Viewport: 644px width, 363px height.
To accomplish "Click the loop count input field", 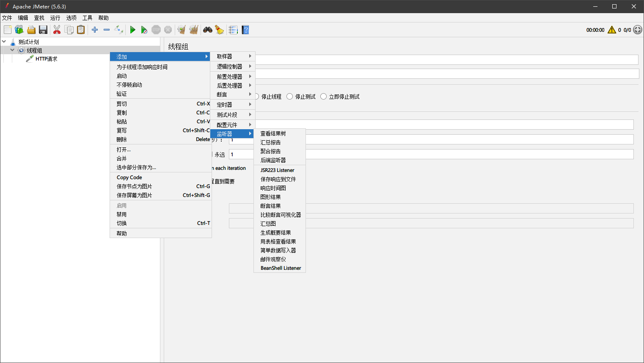I will coord(431,154).
